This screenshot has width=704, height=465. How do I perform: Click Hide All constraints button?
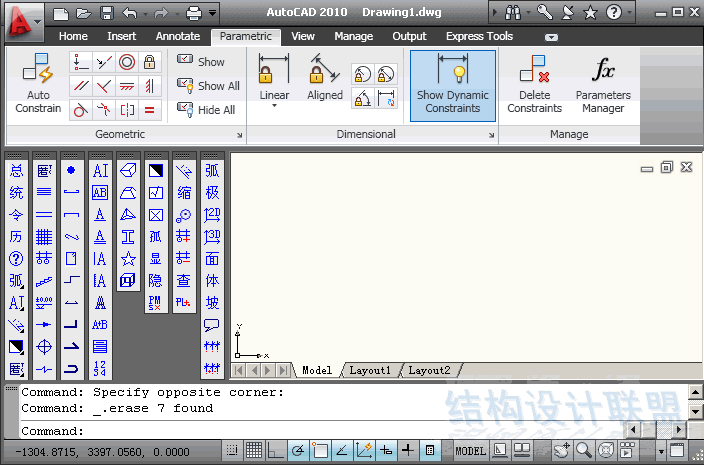coord(206,109)
